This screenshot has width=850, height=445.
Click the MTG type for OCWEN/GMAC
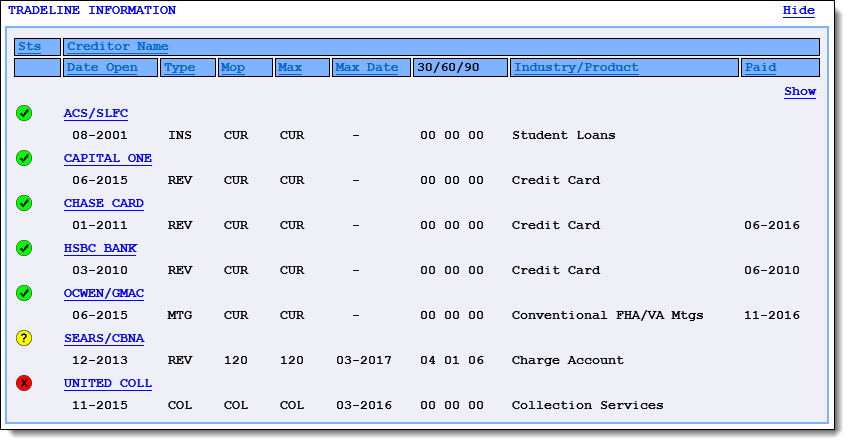179,315
